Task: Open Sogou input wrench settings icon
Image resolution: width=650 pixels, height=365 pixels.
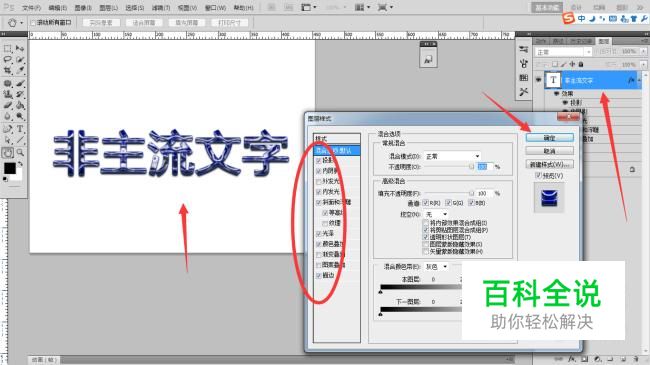Action: pyautogui.click(x=644, y=19)
